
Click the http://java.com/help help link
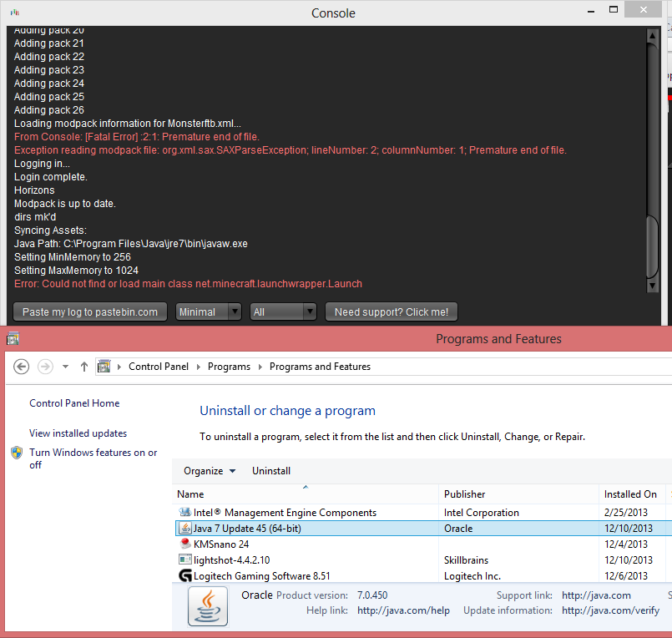tap(403, 610)
